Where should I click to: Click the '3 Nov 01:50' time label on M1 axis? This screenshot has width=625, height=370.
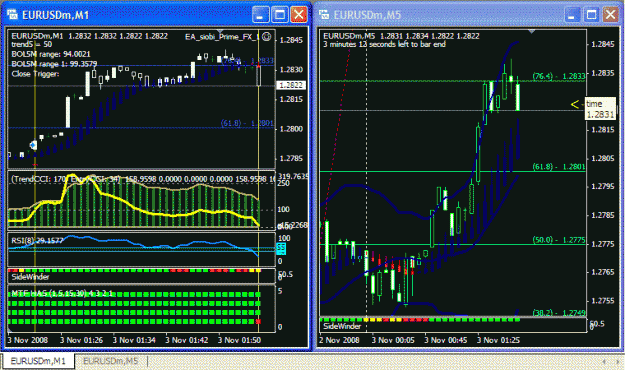click(239, 340)
